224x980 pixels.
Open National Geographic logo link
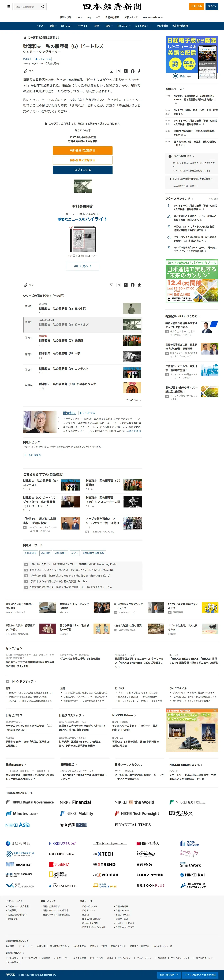click(58, 875)
